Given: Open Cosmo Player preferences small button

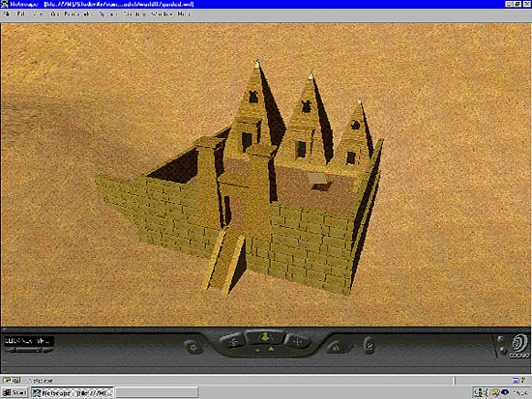Looking at the screenshot, I should [x=500, y=339].
